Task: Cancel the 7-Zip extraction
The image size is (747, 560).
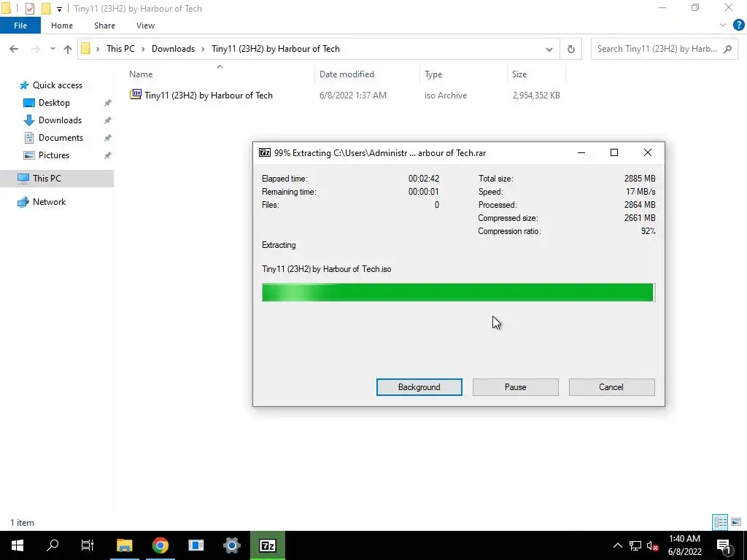Action: coord(611,387)
